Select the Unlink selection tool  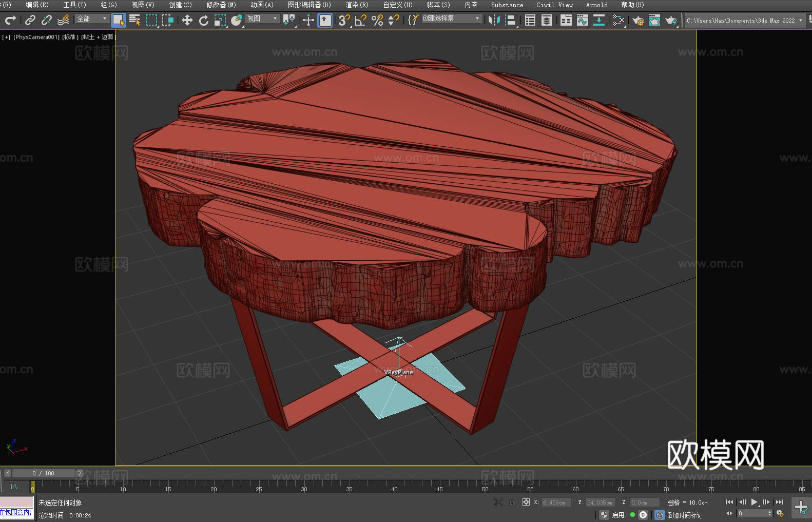tap(47, 20)
